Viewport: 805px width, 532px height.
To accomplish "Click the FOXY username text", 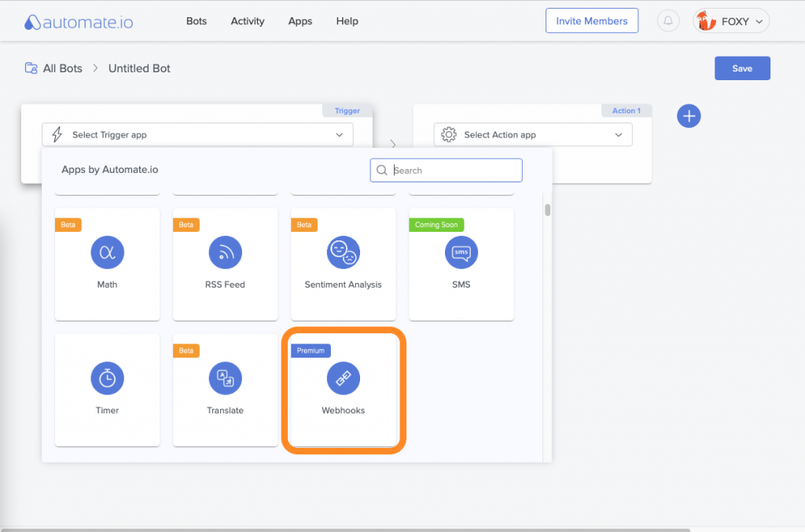I will coord(735,21).
